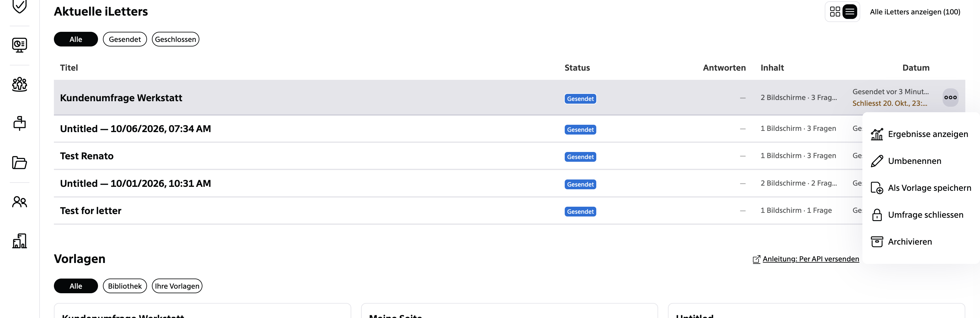
Task: Open the presentation screen sidebar icon
Action: coord(19,45)
